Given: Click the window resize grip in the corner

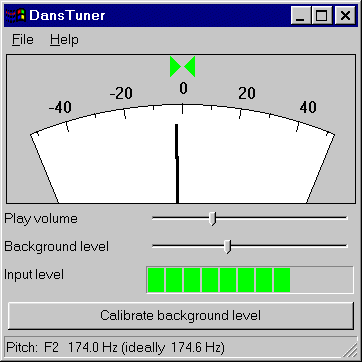Looking at the screenshot, I should click(351, 351).
